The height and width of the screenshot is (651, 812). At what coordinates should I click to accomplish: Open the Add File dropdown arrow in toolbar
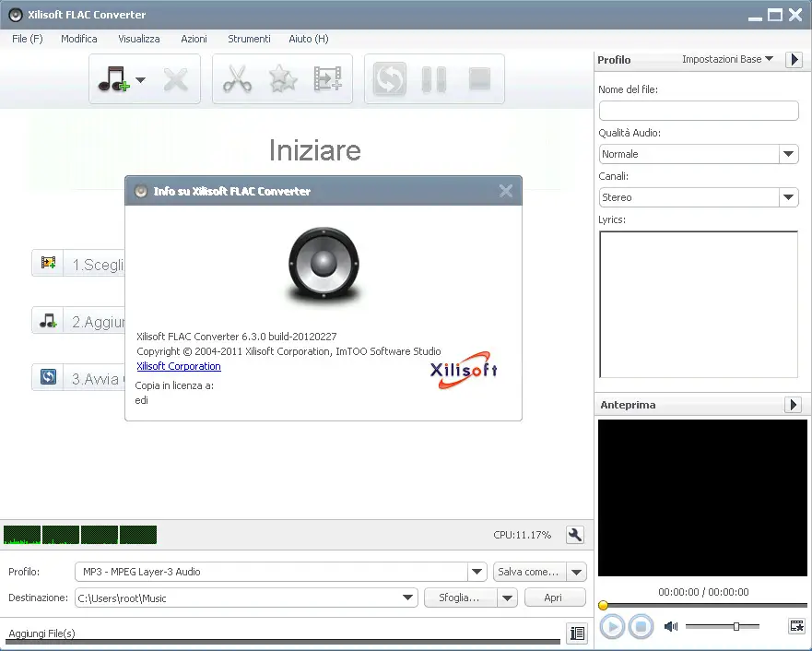[x=141, y=80]
